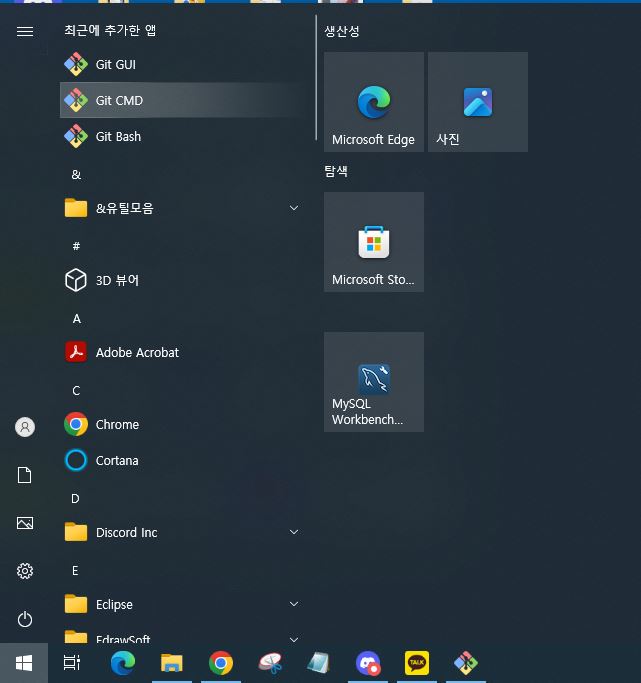Click the 'C' alphabet section header
Viewport: 641px width, 683px height.
tap(76, 390)
